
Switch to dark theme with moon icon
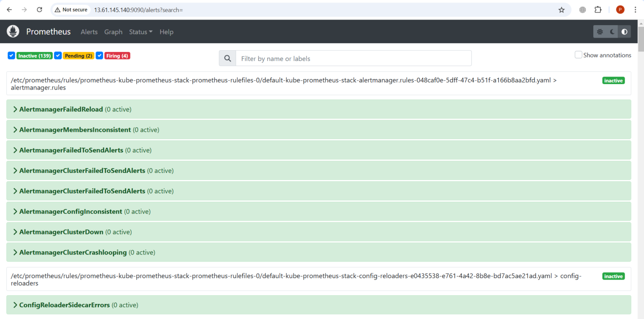coord(612,31)
